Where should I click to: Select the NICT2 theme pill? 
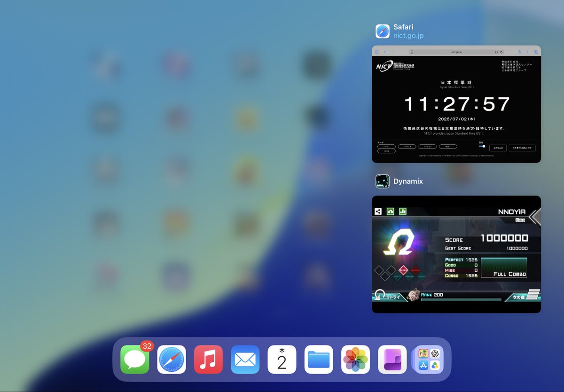coord(386,151)
